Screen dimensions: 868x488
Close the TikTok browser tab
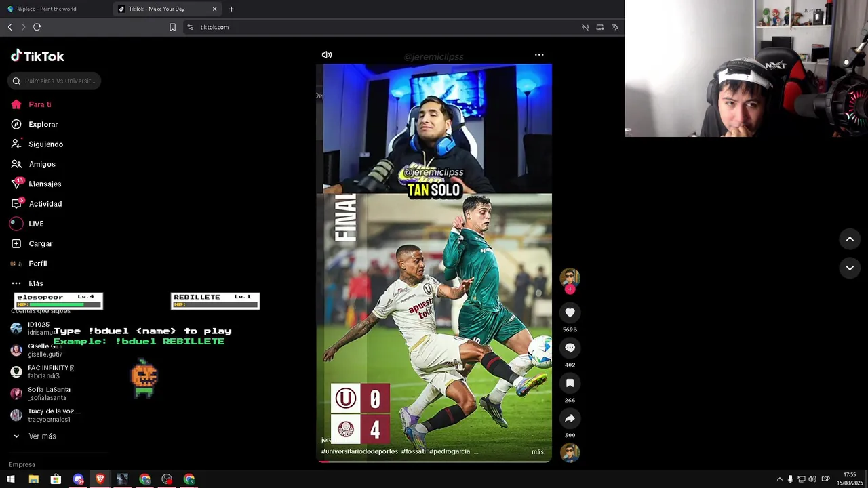click(x=215, y=9)
